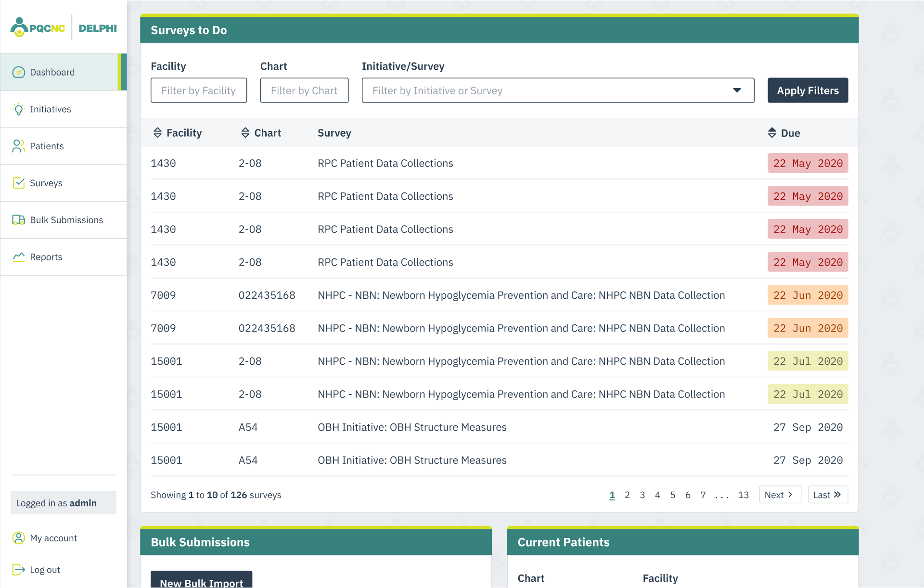The image size is (924, 588).
Task: Go to page 6 of surveys
Action: pyautogui.click(x=688, y=495)
